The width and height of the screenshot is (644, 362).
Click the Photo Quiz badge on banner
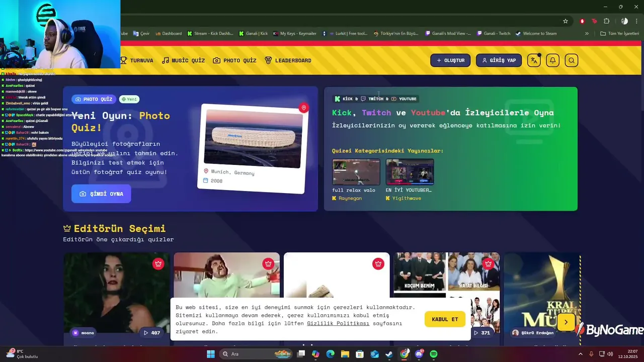(94, 99)
